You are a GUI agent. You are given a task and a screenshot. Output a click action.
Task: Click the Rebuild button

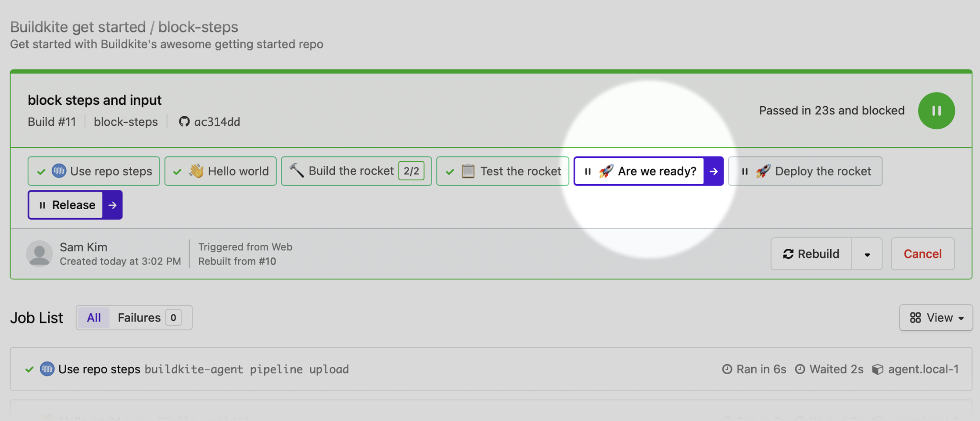pyautogui.click(x=811, y=254)
